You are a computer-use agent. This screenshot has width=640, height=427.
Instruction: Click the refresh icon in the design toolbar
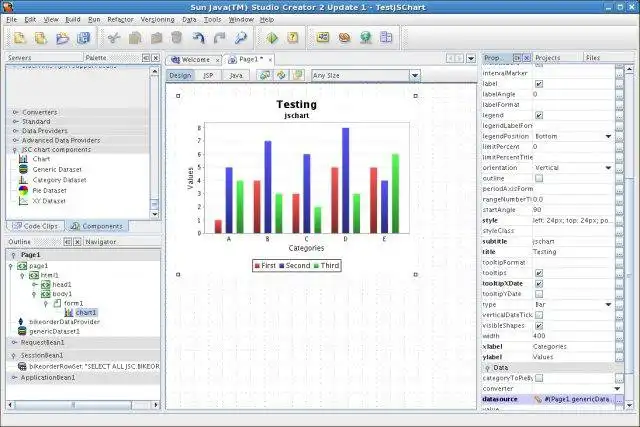(281, 75)
